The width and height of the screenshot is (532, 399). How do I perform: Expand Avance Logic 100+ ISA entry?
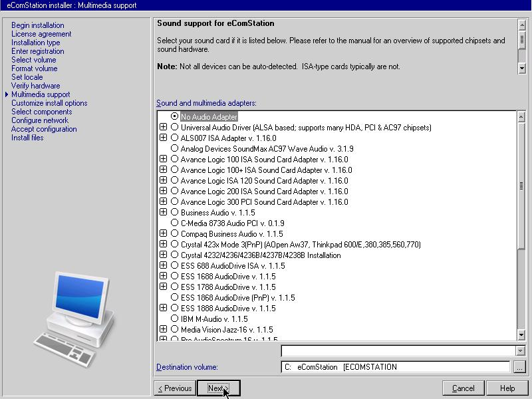pos(163,170)
